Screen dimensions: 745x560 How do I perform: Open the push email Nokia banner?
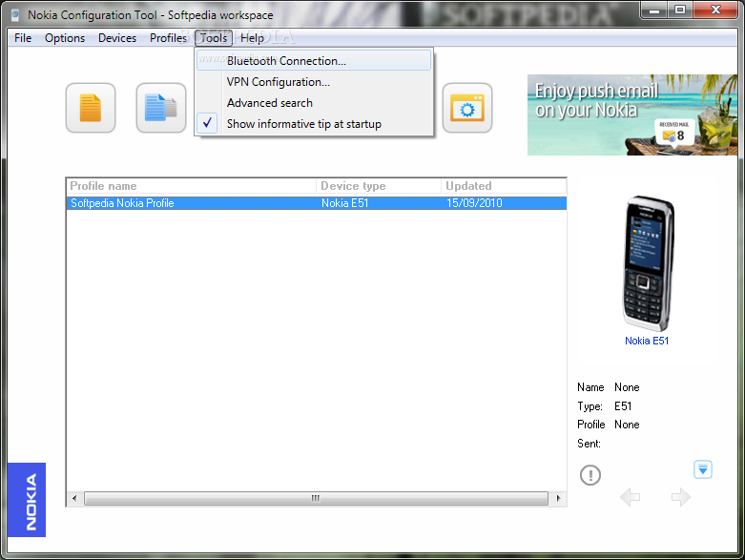pyautogui.click(x=632, y=114)
